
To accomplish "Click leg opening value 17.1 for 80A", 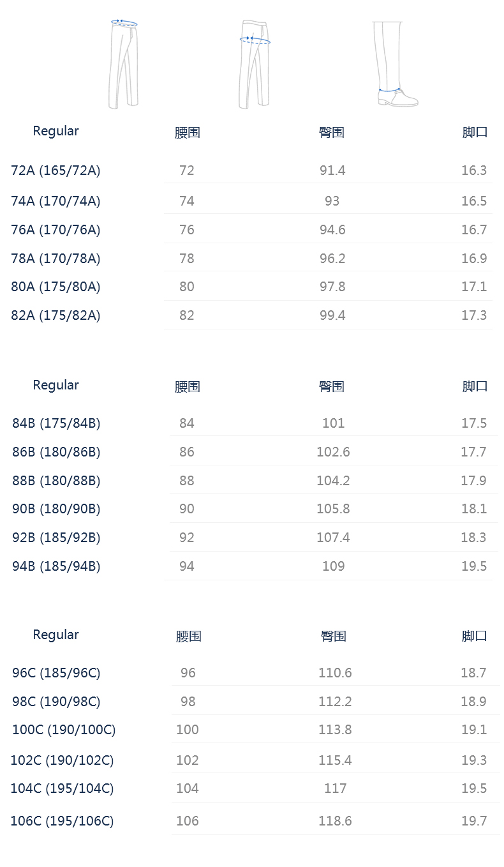I will tap(474, 287).
